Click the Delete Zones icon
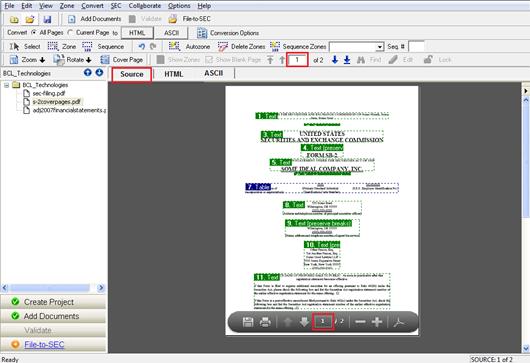Screen dimensions: 530x363 click(223, 46)
